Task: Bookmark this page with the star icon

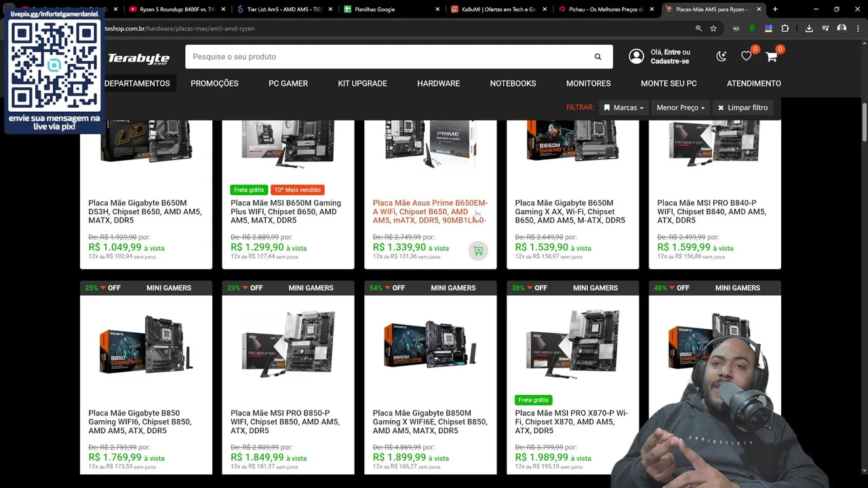Action: (x=713, y=28)
